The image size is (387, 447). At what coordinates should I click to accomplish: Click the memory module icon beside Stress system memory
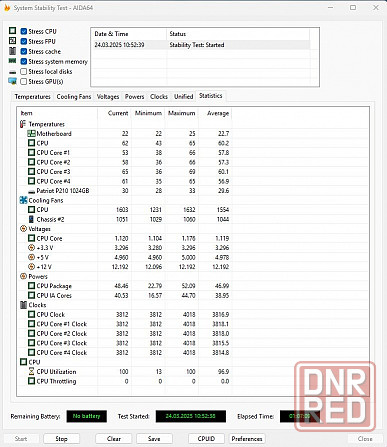[x=12, y=61]
